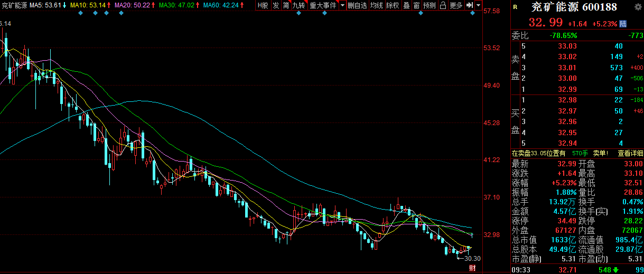
Task: Click the R margin-trading marker
Action: 515,7
